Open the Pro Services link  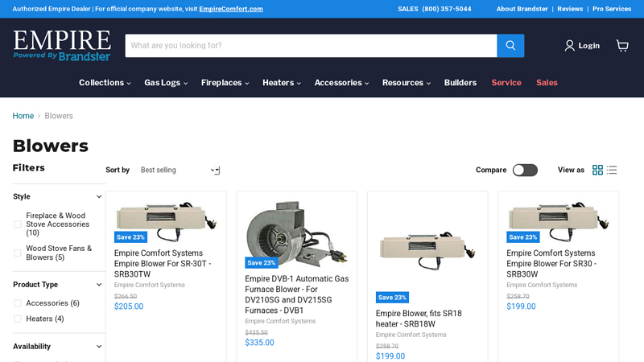coord(612,9)
